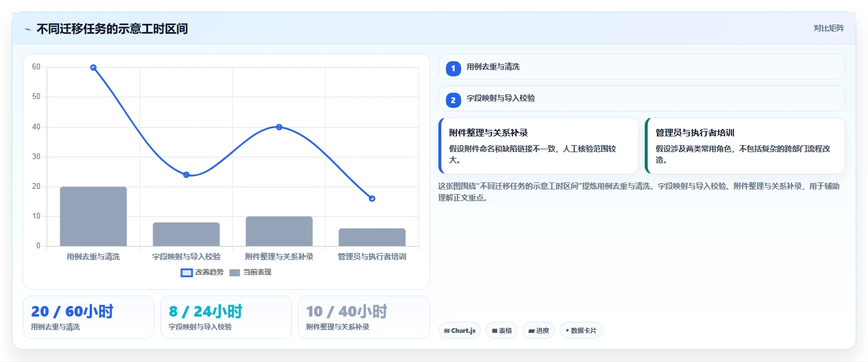Click the description paragraph starting 这张图围绕

click(x=639, y=192)
